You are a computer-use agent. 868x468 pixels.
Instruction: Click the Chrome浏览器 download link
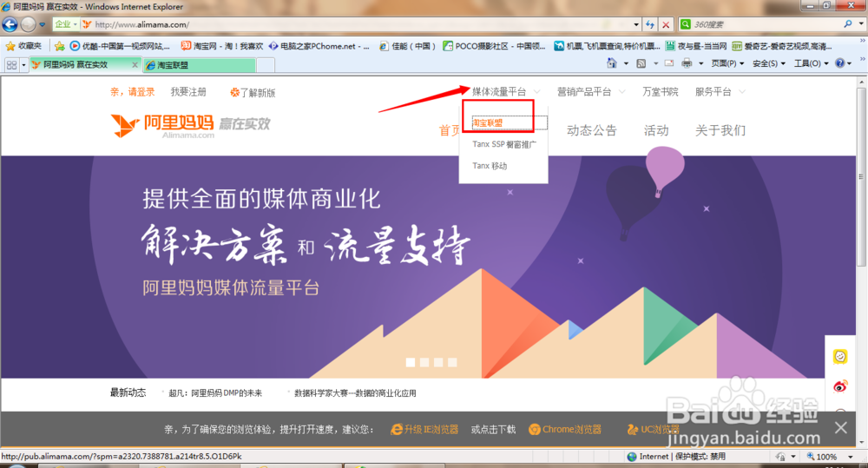565,429
